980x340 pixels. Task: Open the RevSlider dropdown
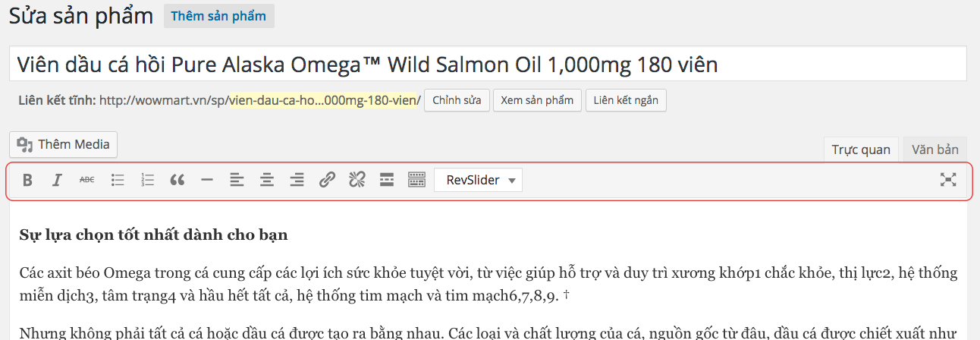[479, 180]
